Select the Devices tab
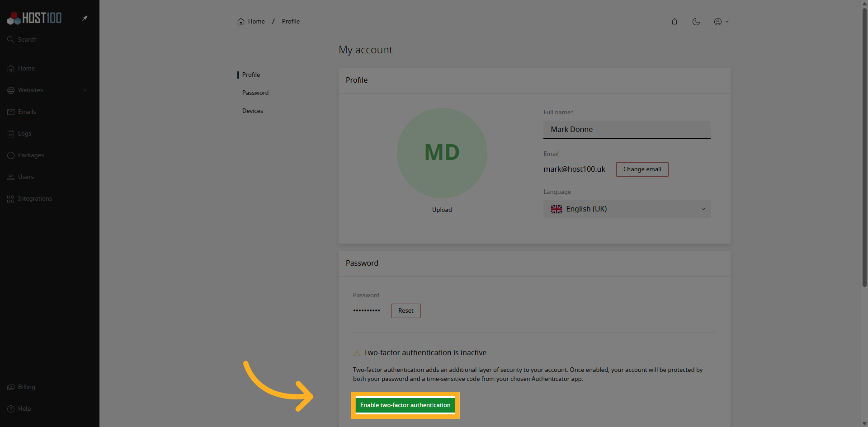Image resolution: width=868 pixels, height=427 pixels. coord(252,111)
